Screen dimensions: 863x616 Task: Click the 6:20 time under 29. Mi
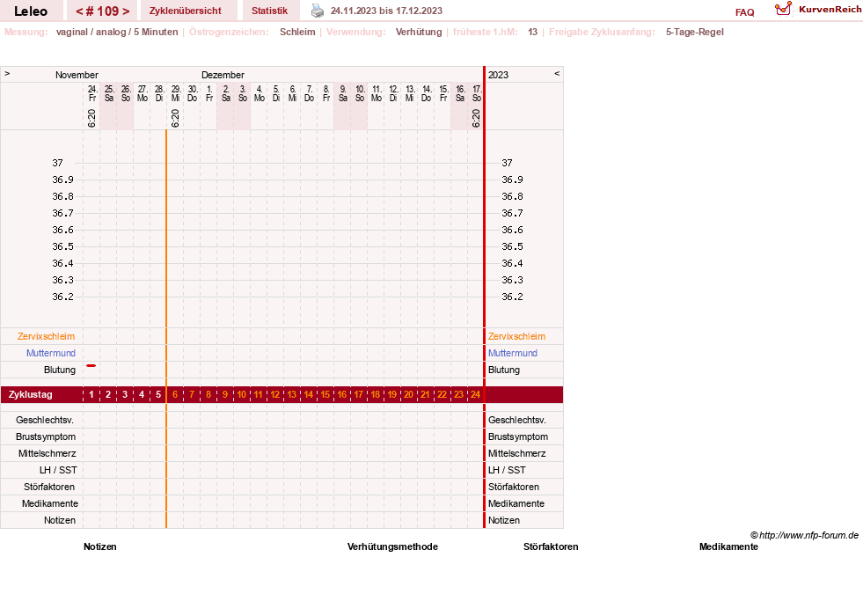175,118
